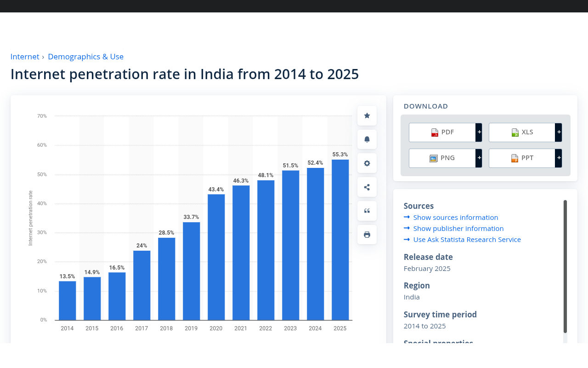This screenshot has width=588, height=368.
Task: Click the plus next to PDF
Action: [x=479, y=132]
